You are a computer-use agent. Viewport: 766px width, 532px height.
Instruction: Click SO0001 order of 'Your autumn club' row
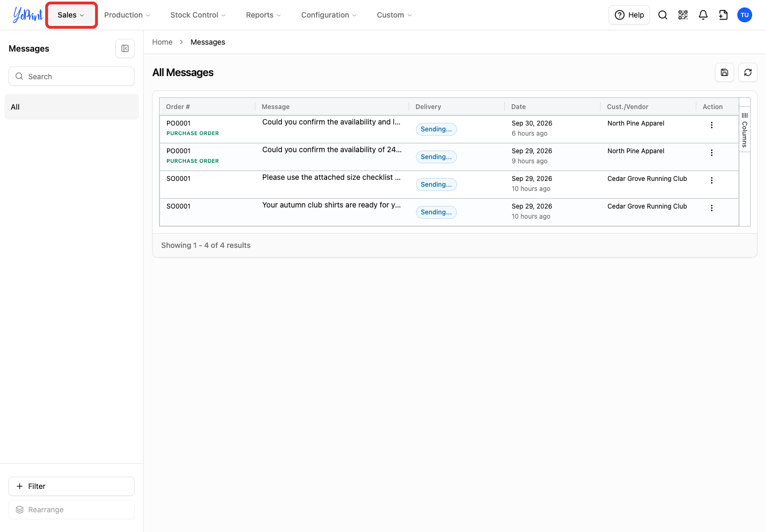point(178,206)
